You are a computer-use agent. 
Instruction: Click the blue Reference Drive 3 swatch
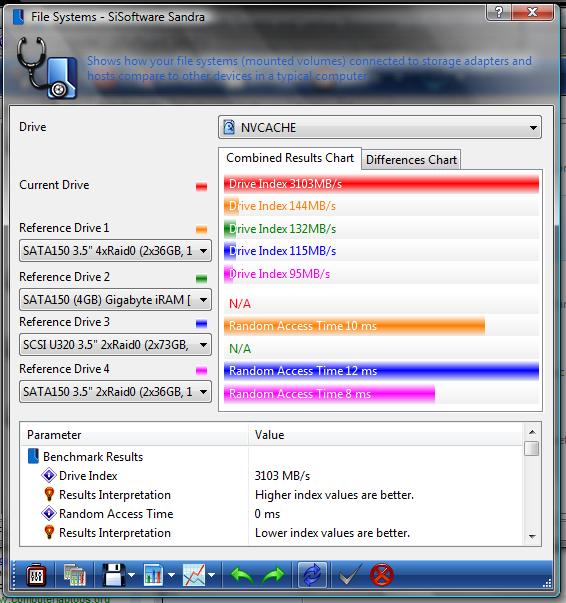click(x=201, y=324)
